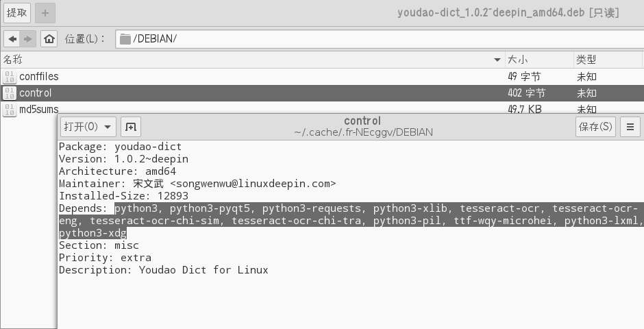Select the conffiles file row
The image size is (644, 329).
(x=322, y=77)
